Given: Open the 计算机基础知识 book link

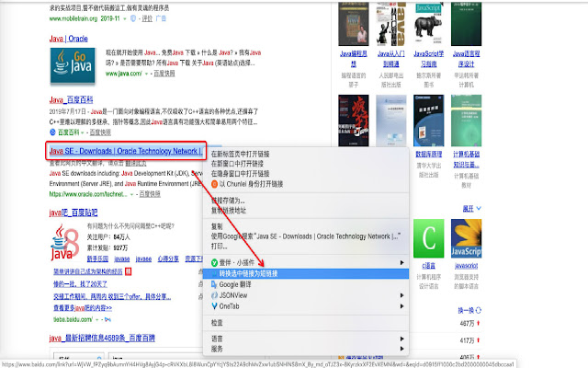Looking at the screenshot, I should click(466, 159).
